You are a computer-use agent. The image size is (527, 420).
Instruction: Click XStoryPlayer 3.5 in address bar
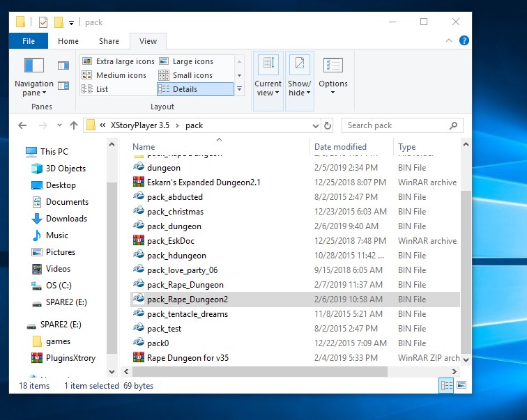140,125
